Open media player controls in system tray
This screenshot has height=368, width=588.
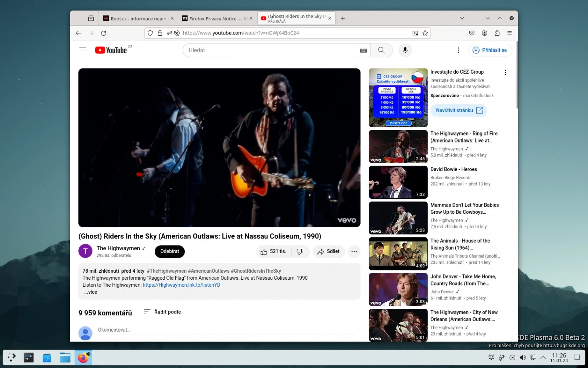(x=512, y=357)
